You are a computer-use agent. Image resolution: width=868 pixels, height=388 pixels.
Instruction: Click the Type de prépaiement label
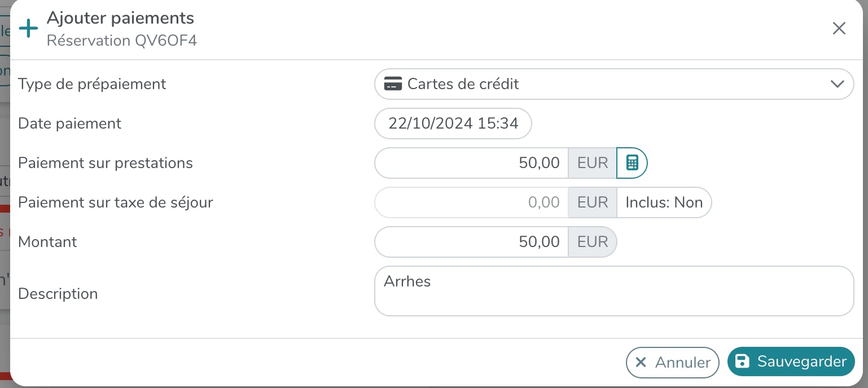pyautogui.click(x=92, y=84)
